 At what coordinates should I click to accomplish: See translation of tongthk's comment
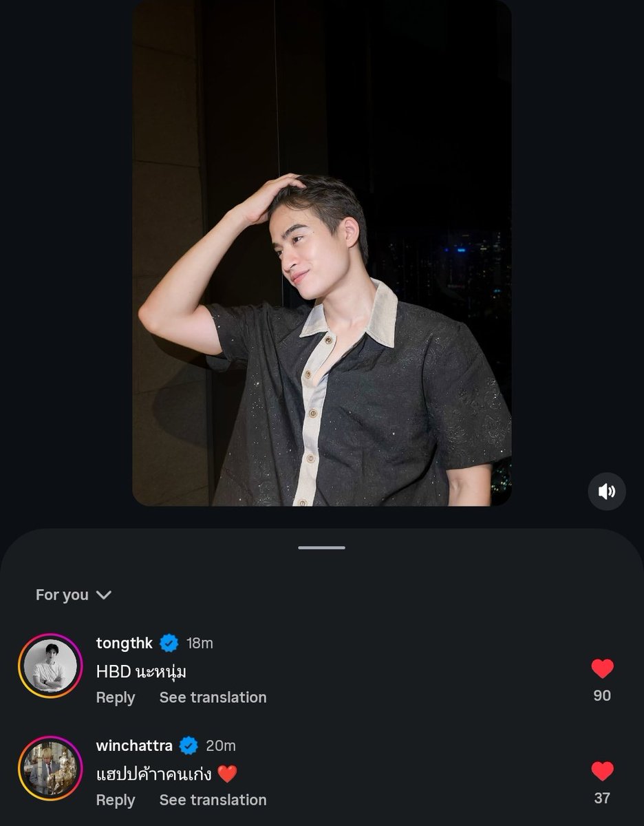pos(213,697)
